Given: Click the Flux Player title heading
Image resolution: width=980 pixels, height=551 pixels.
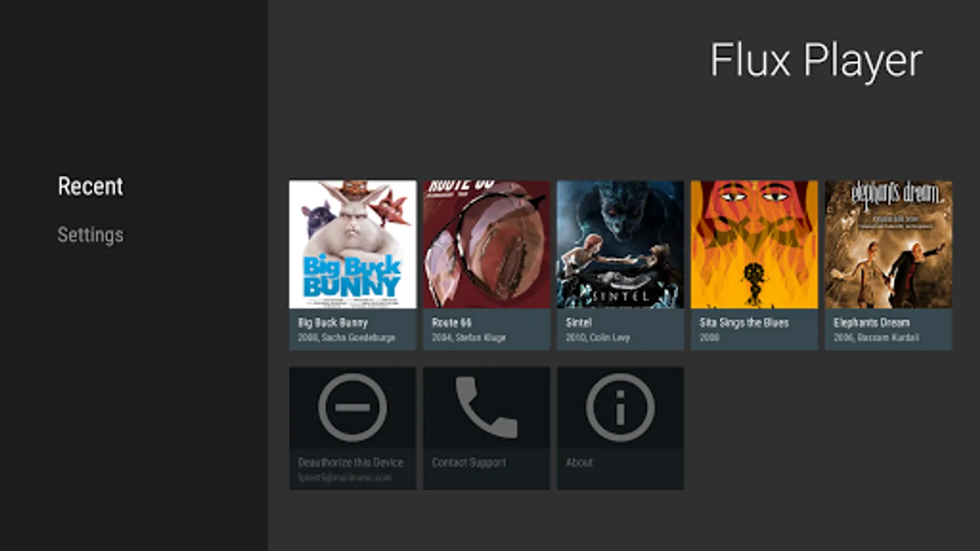Looking at the screenshot, I should pos(816,61).
